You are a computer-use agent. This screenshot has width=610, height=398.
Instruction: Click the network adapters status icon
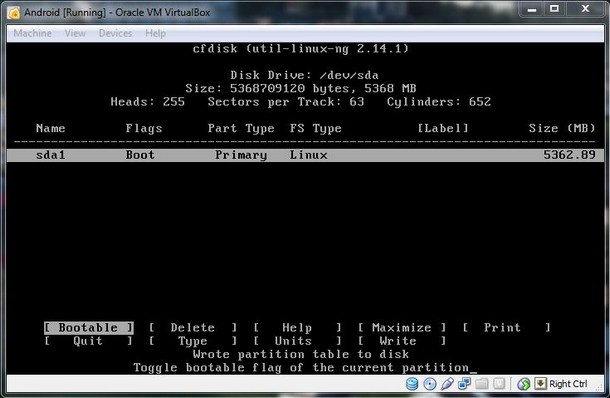(465, 384)
